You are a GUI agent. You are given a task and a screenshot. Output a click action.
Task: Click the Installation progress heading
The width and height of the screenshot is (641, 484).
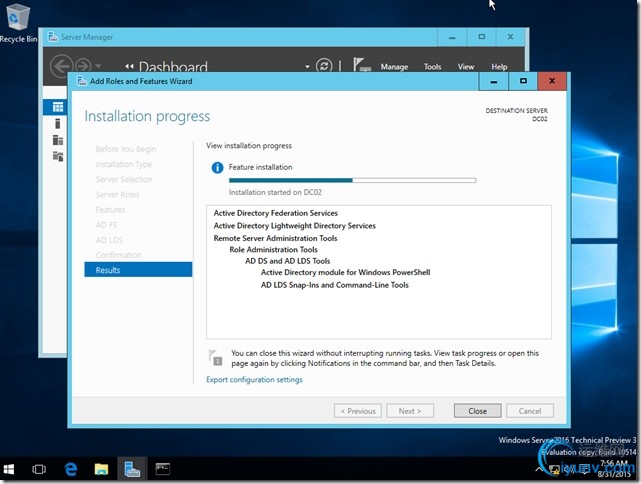click(147, 117)
